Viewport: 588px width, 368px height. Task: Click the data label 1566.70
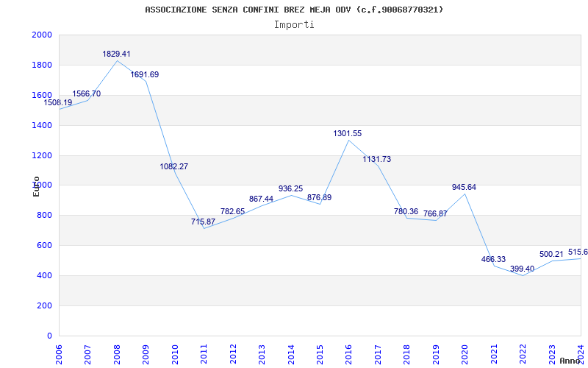pos(87,94)
